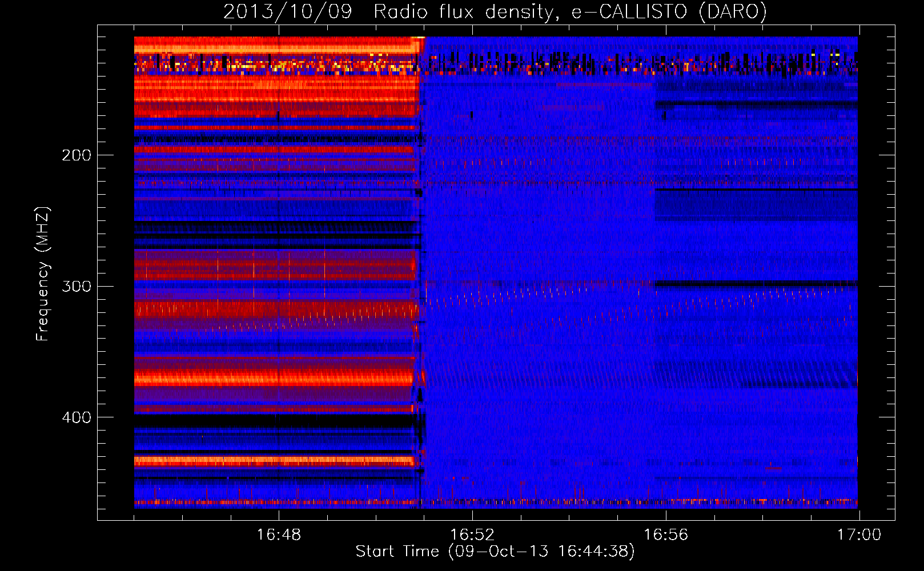Click the 200 frequency tick label
This screenshot has height=571, width=924.
coord(77,155)
